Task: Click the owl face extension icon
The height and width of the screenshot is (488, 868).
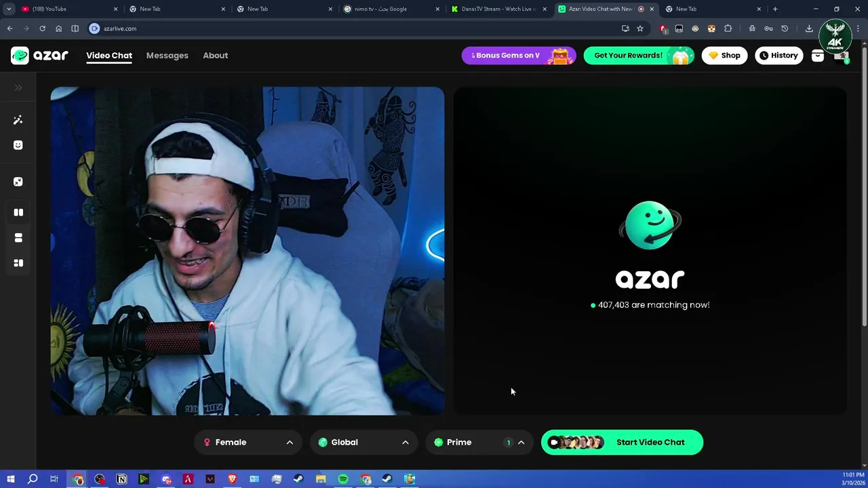Action: (x=695, y=28)
